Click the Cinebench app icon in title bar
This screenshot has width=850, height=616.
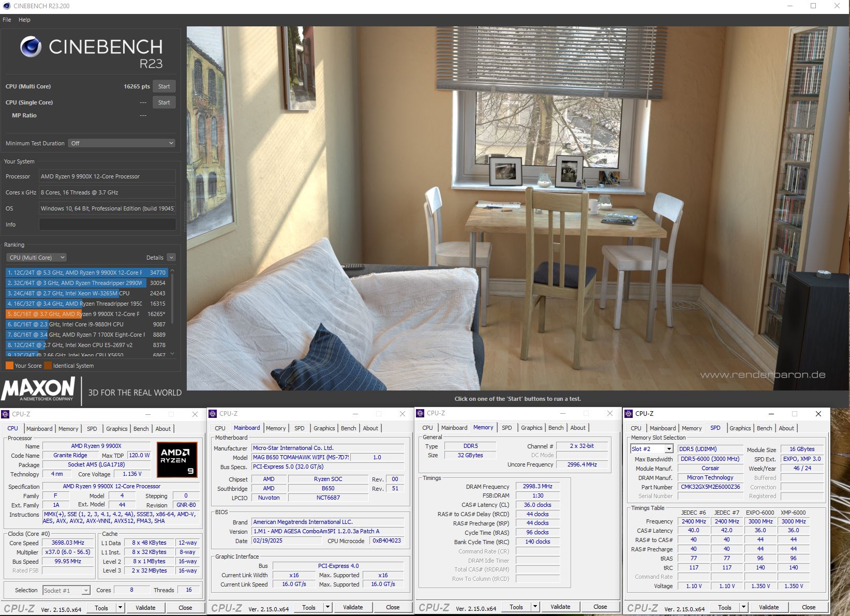tap(7, 6)
